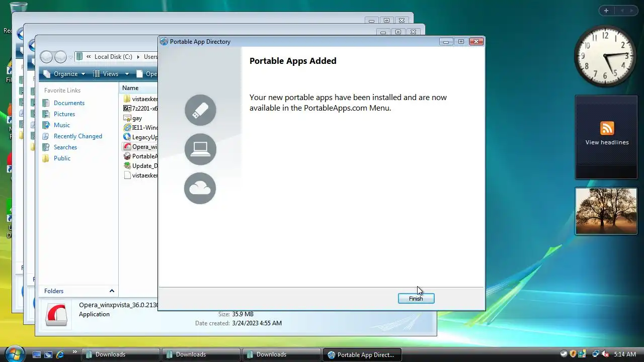Open Portable App Directory title bar icon menu
This screenshot has width=644, height=362.
click(x=164, y=42)
